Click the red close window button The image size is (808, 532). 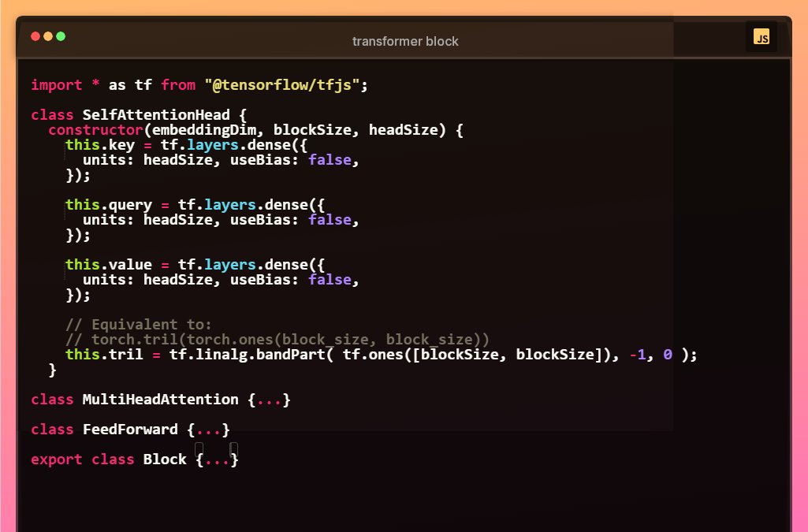pos(35,36)
